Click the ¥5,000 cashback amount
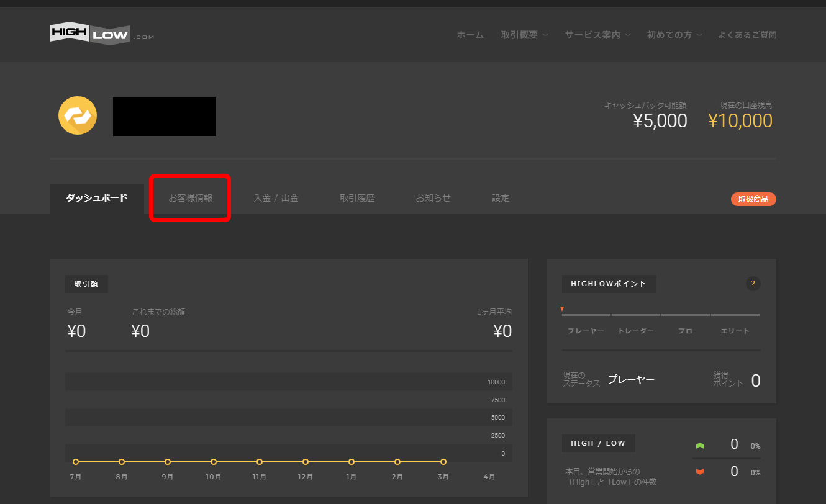This screenshot has width=826, height=504. point(660,121)
